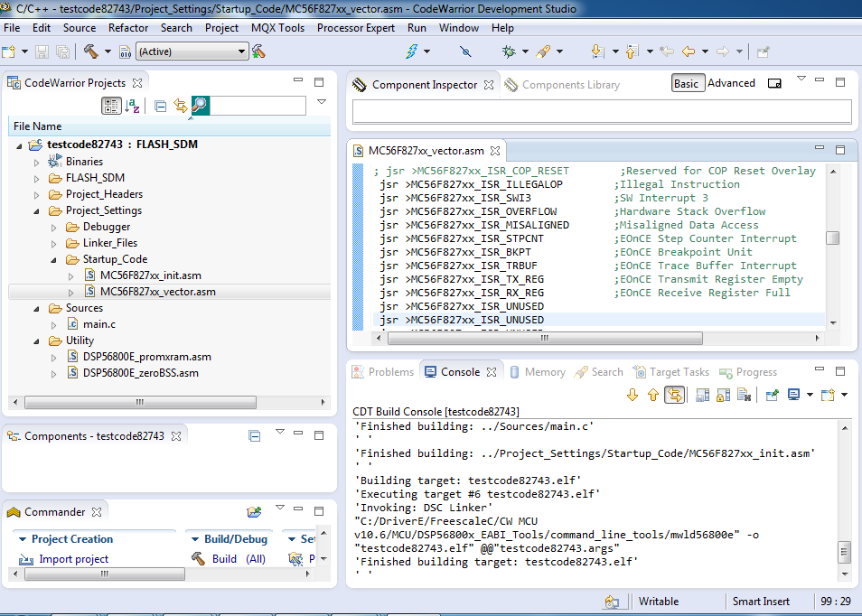Toggle the Basic view mode in Component Inspector
Screen dimensions: 862x616
686,83
